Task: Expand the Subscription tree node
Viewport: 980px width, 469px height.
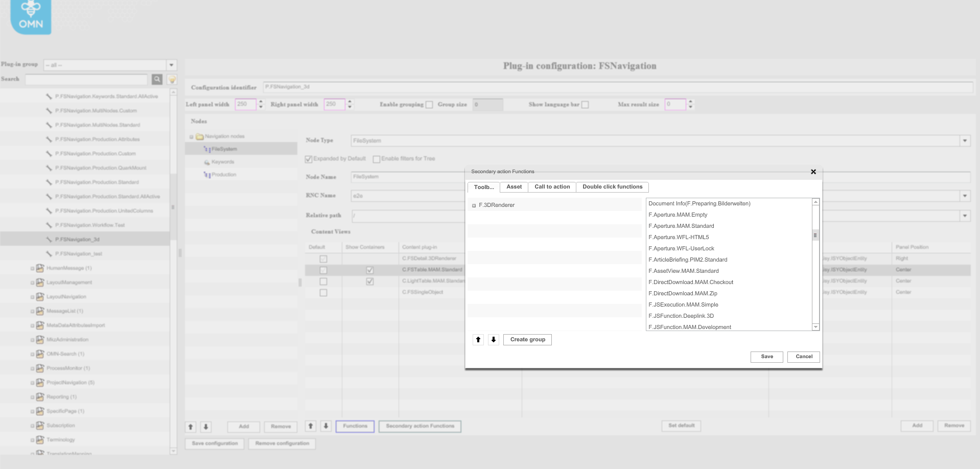Action: (x=32, y=425)
